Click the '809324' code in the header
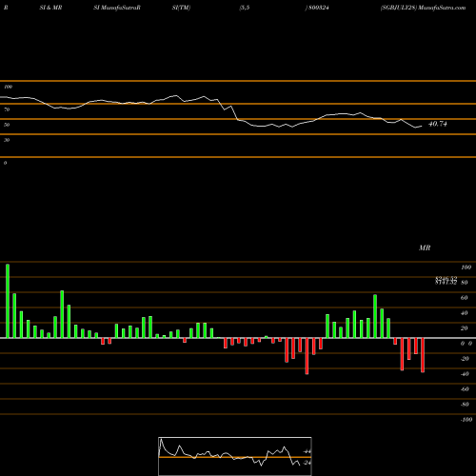 click(318, 8)
